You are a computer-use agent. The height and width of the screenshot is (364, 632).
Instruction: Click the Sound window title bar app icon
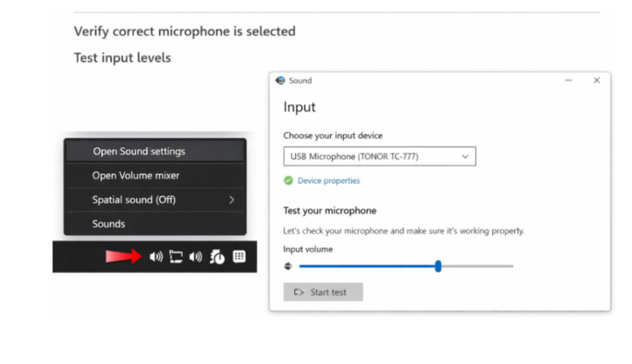[x=280, y=80]
